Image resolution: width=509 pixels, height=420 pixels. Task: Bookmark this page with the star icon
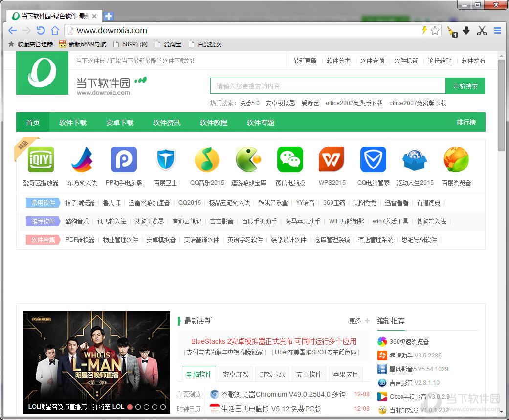click(x=435, y=30)
